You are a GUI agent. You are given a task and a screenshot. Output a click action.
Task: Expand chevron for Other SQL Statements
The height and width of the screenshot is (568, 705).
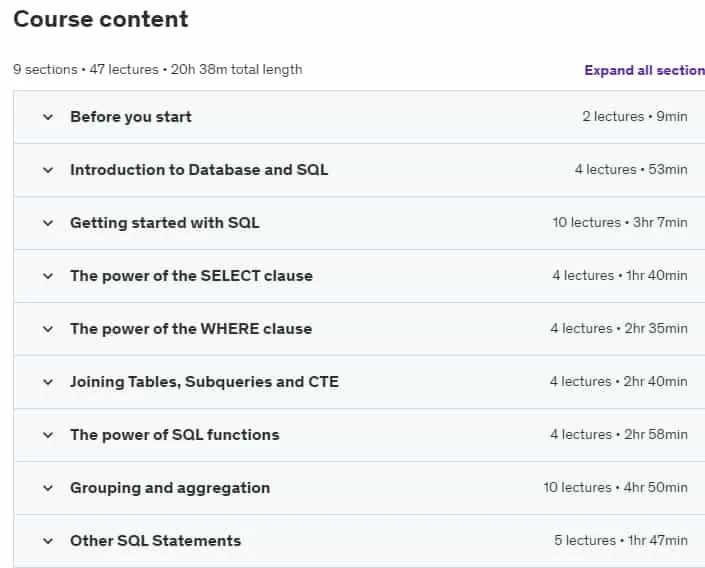[x=48, y=541]
